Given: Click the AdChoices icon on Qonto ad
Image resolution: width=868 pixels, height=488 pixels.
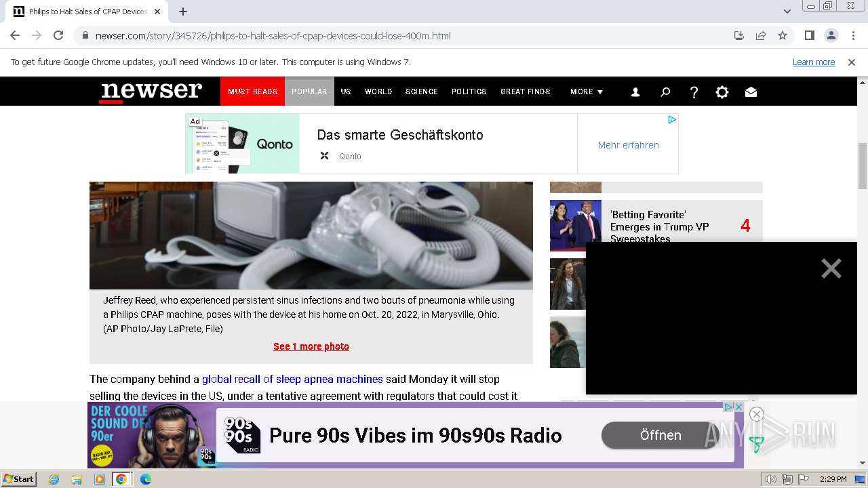Looking at the screenshot, I should click(x=672, y=120).
